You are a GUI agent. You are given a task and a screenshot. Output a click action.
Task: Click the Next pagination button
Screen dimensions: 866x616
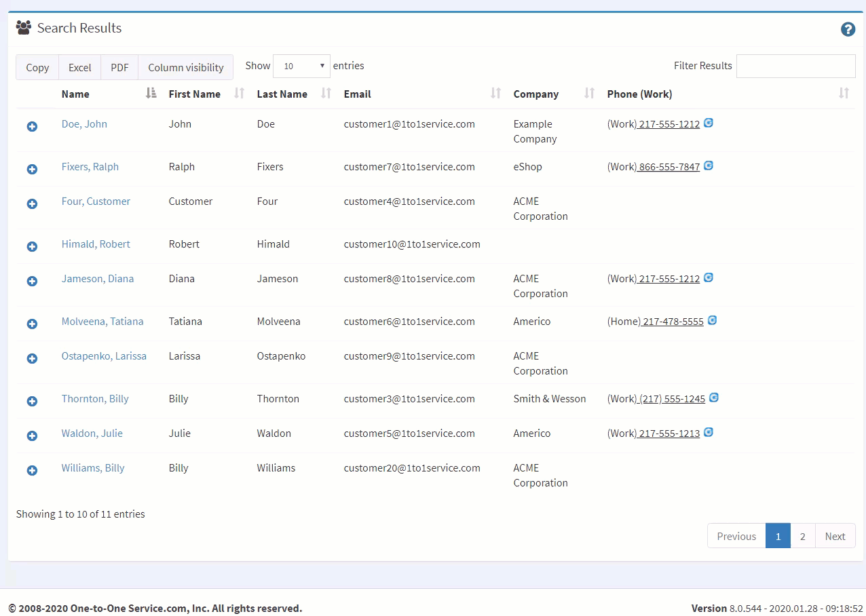pyautogui.click(x=835, y=536)
